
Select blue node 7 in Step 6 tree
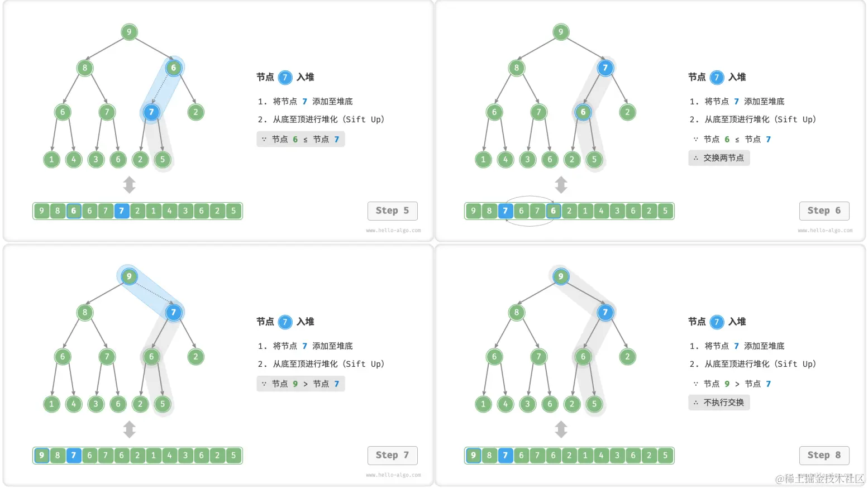605,68
